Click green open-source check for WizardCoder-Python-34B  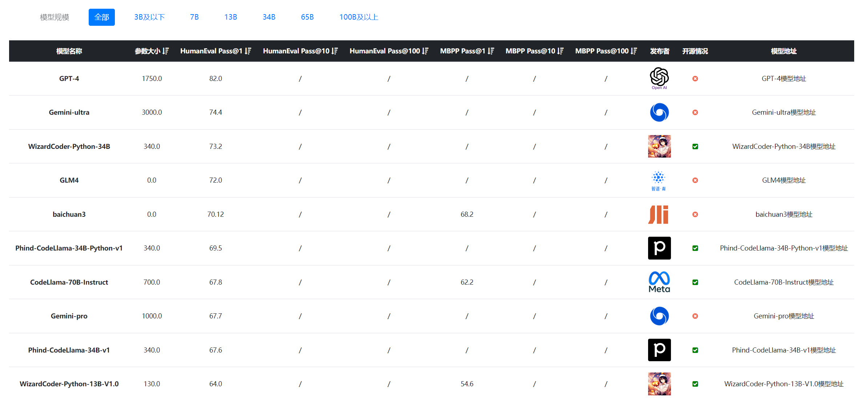click(x=695, y=146)
